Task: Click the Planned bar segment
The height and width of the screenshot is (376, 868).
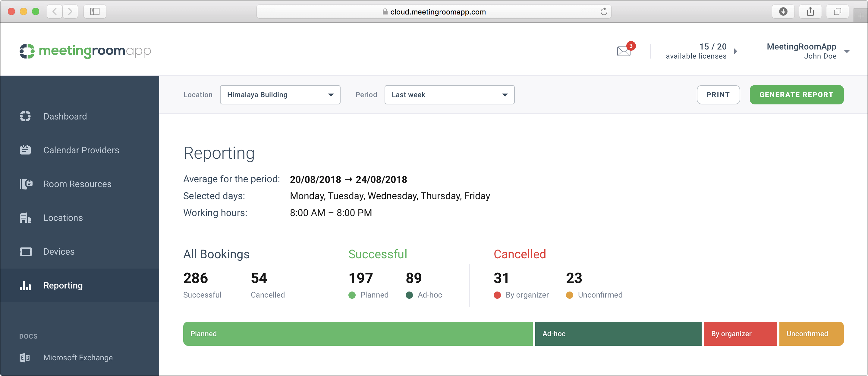Action: 358,333
